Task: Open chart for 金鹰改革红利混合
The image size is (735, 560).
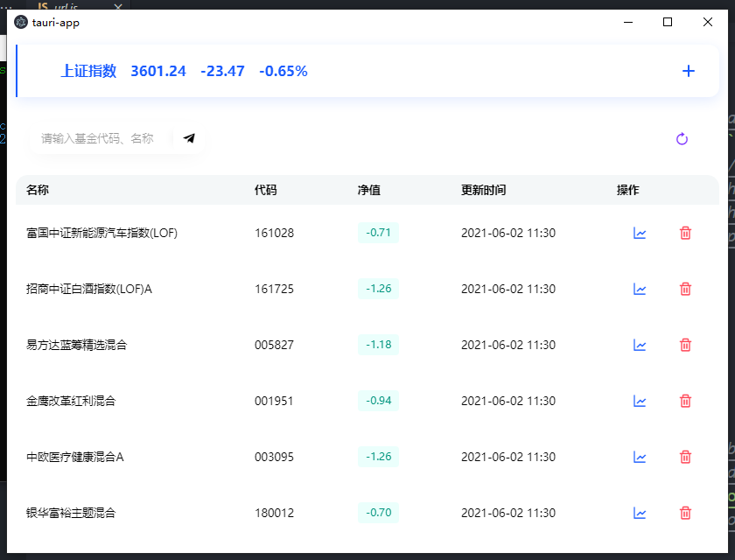Action: (x=640, y=401)
